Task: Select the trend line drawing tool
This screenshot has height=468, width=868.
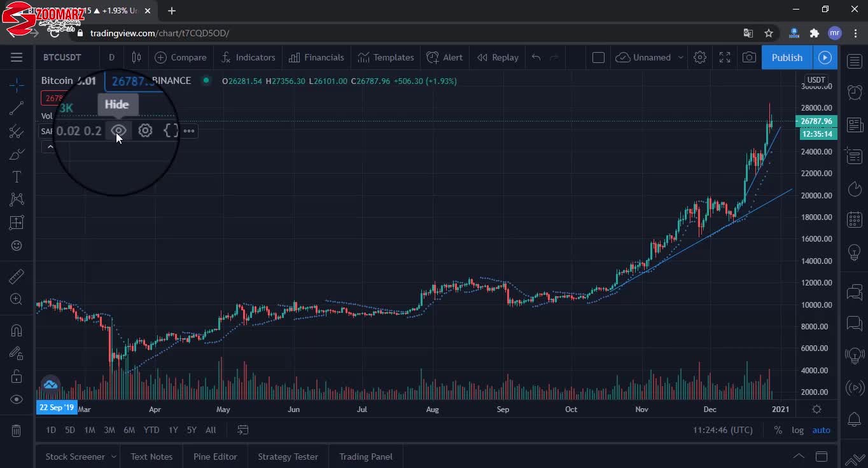Action: pos(17,108)
